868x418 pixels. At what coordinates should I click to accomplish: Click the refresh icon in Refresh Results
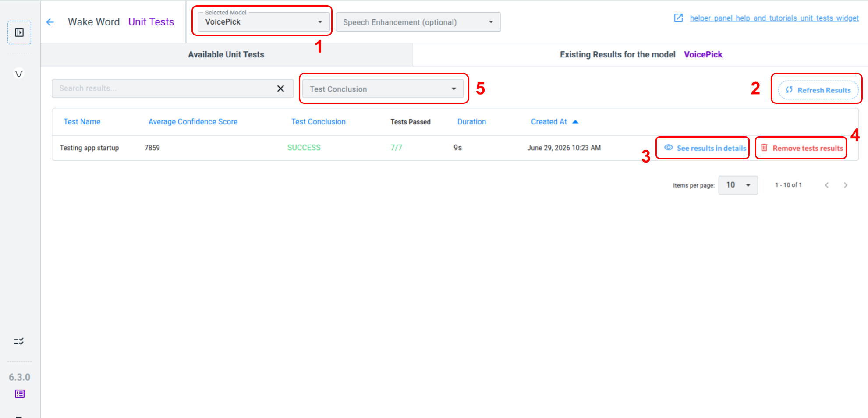pos(789,90)
